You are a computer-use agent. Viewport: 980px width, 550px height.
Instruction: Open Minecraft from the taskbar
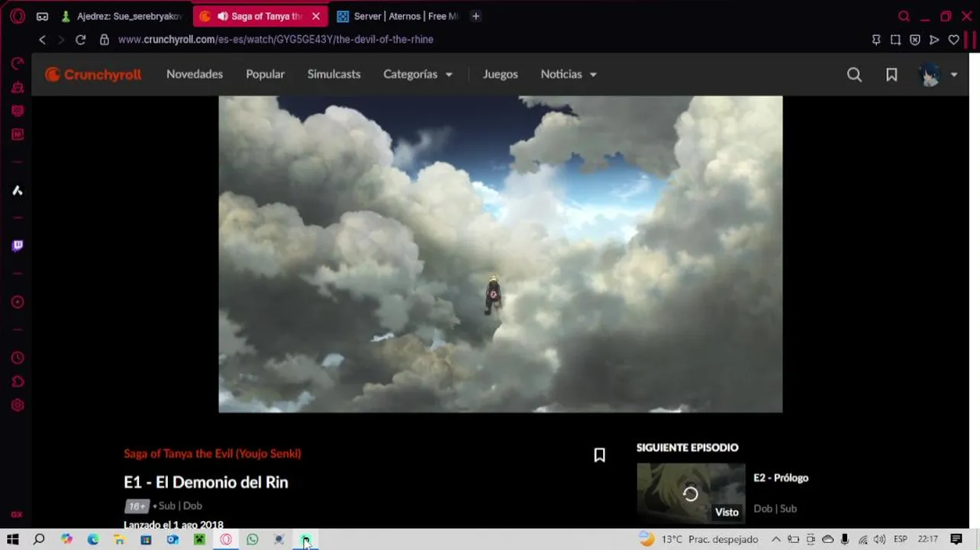click(199, 539)
